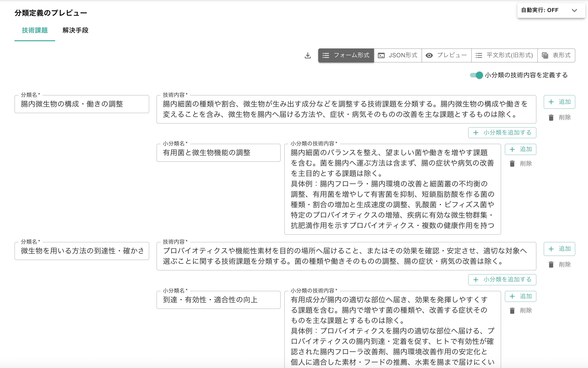Open the プレビュー eye view

tap(446, 55)
